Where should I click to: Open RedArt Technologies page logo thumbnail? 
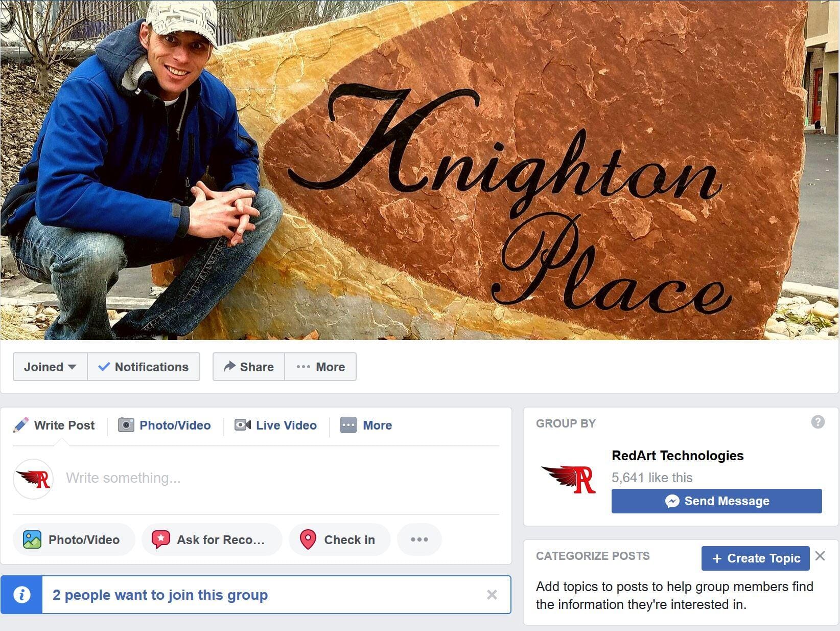coord(568,478)
